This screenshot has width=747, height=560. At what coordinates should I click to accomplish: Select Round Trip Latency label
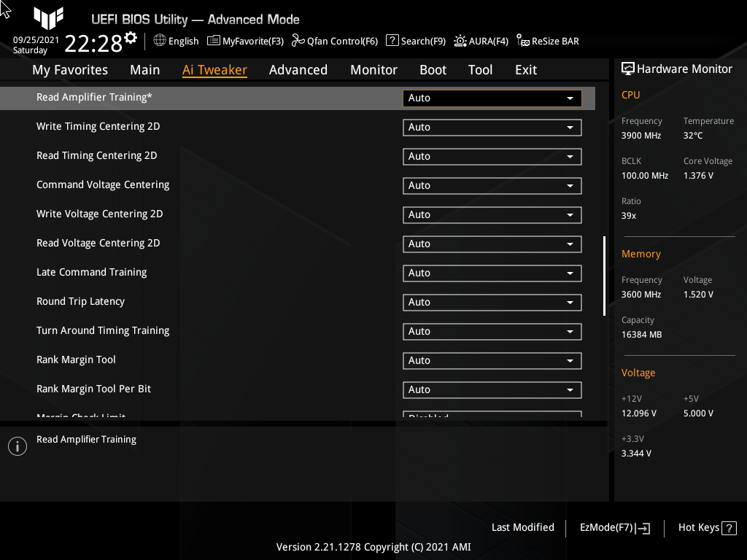tap(80, 301)
